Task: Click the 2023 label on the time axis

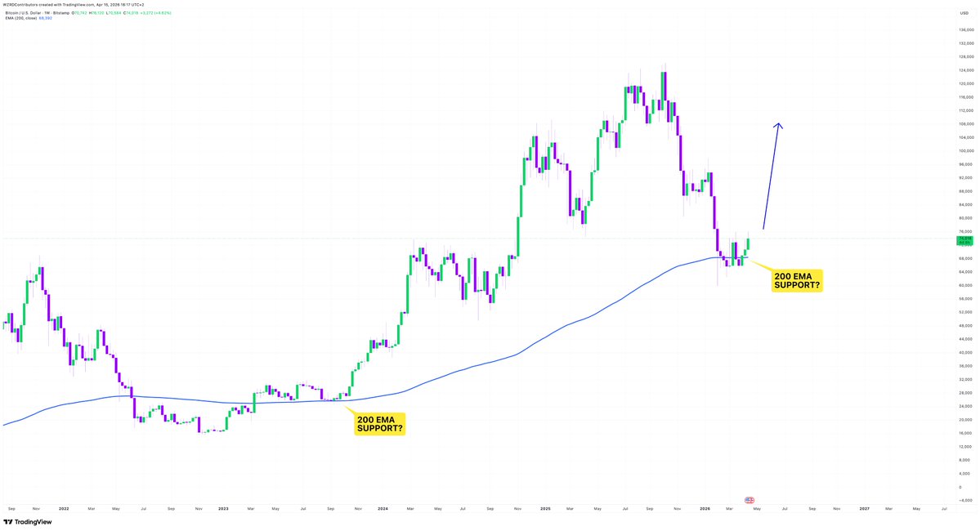Action: pos(224,508)
